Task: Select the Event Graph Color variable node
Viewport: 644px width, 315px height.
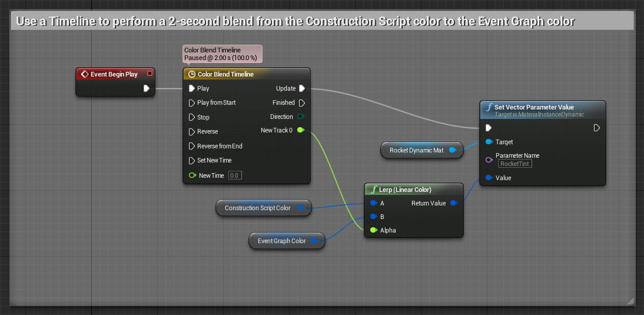Action: pos(282,241)
